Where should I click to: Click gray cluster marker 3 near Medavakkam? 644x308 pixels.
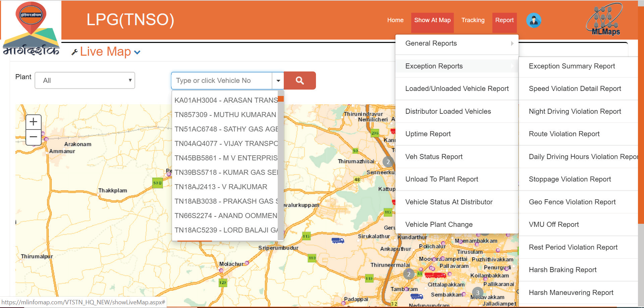(x=478, y=293)
